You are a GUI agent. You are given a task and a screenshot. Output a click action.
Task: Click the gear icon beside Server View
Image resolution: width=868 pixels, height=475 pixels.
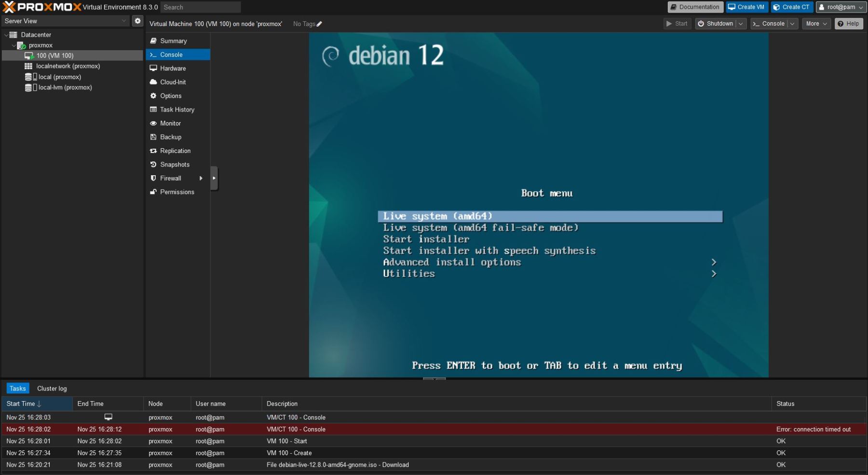click(137, 21)
